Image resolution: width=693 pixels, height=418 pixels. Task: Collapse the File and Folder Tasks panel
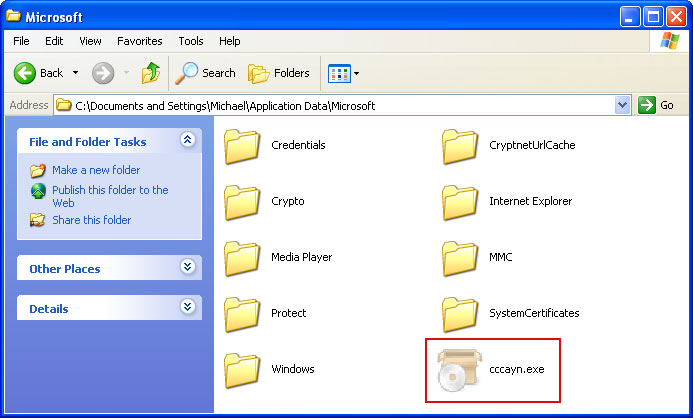tap(187, 140)
